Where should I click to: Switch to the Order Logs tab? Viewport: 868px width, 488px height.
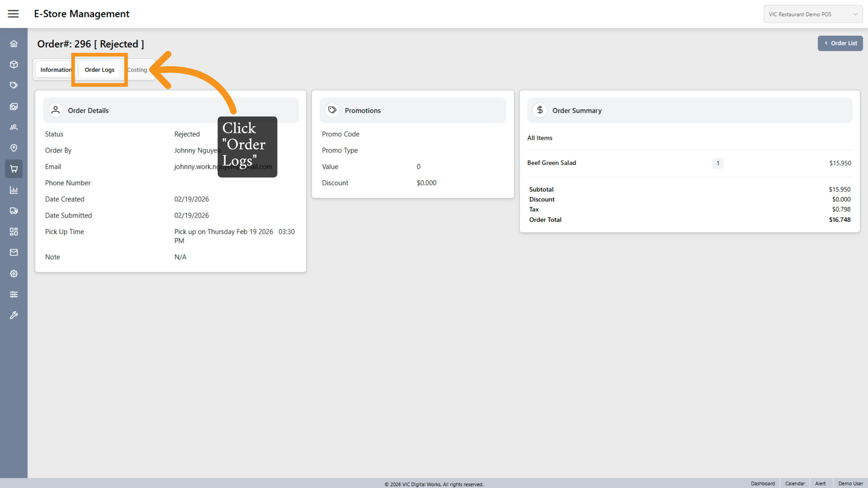point(99,70)
